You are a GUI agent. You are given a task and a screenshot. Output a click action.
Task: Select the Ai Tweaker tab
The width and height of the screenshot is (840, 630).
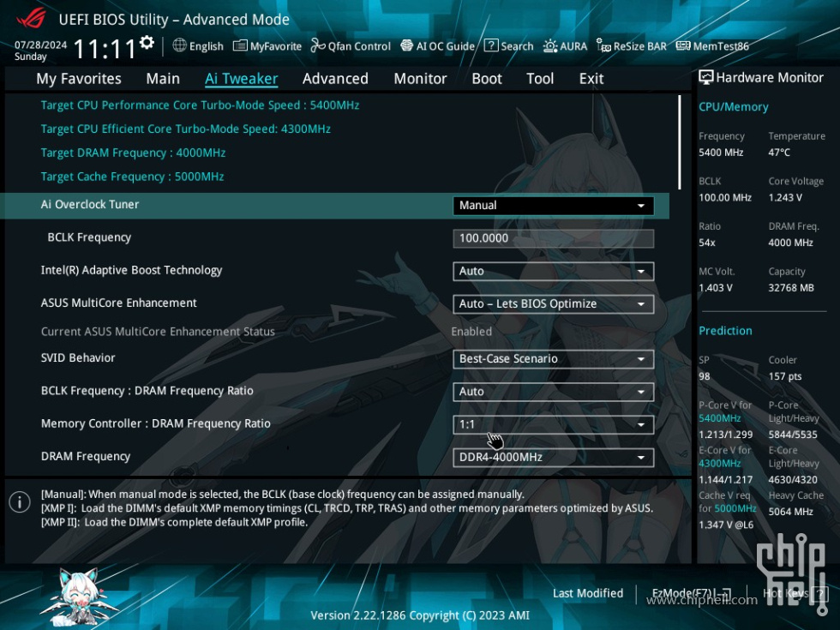[241, 79]
